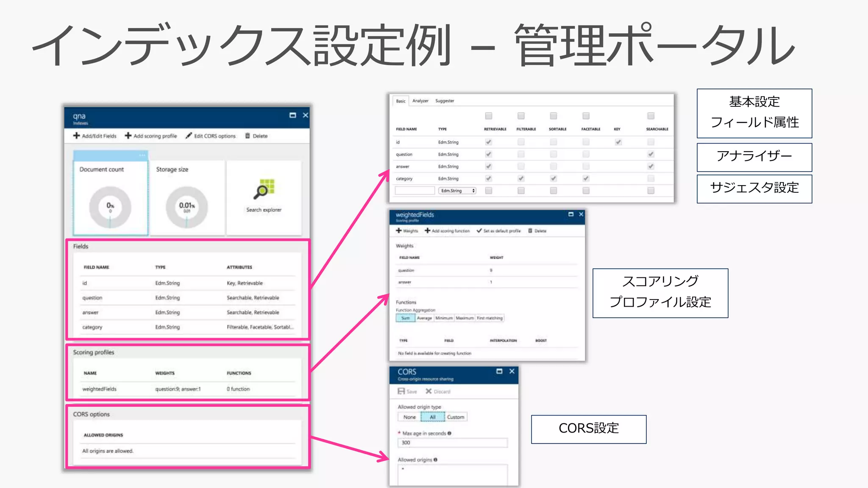868x488 pixels.
Task: Close the CORS panel
Action: pos(512,371)
